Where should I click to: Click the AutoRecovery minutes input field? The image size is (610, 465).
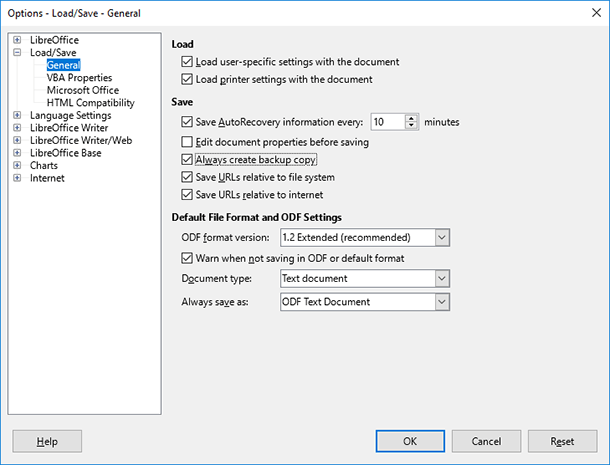pyautogui.click(x=388, y=122)
